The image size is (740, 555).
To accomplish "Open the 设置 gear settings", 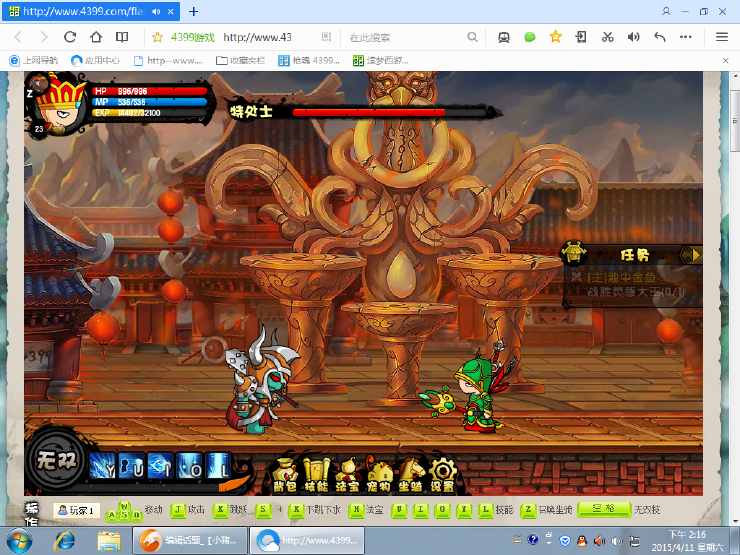I will 442,474.
